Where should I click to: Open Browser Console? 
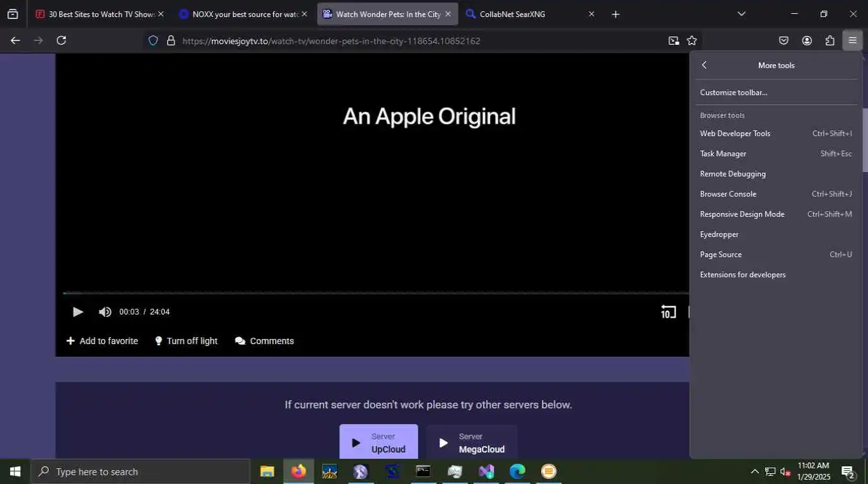pyautogui.click(x=776, y=194)
